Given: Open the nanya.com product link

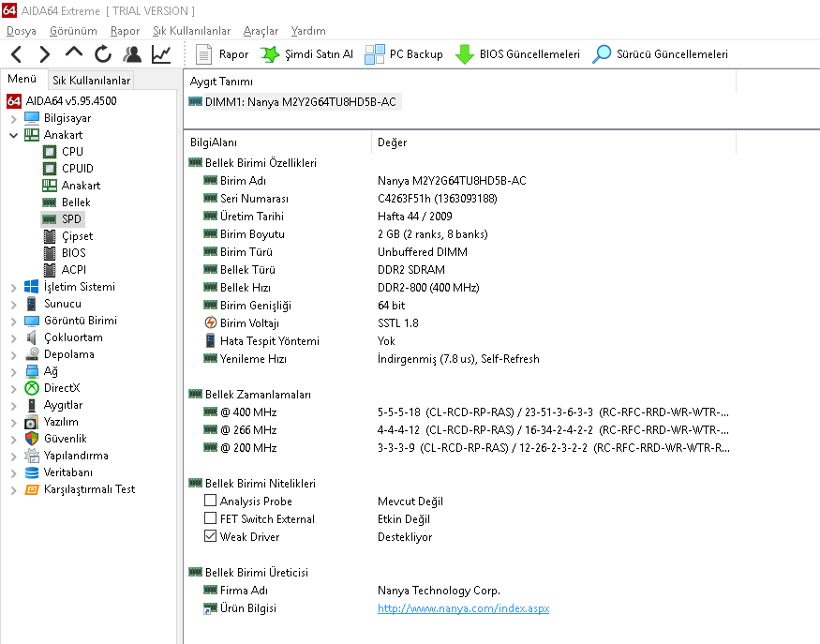Looking at the screenshot, I should click(463, 608).
